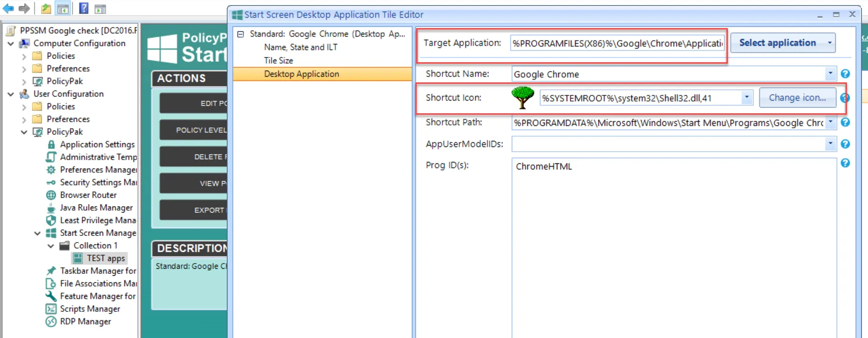
Task: Click the Select application button
Action: pyautogui.click(x=777, y=43)
